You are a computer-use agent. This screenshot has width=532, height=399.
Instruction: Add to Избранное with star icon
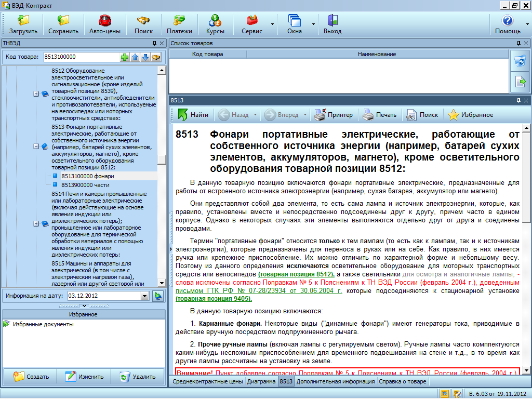(x=471, y=115)
